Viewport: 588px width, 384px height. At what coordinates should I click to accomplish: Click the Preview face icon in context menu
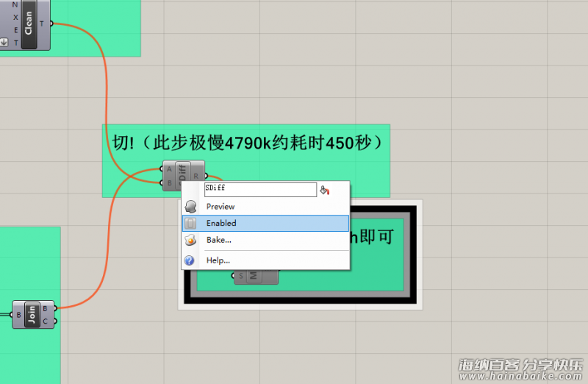[x=190, y=207]
